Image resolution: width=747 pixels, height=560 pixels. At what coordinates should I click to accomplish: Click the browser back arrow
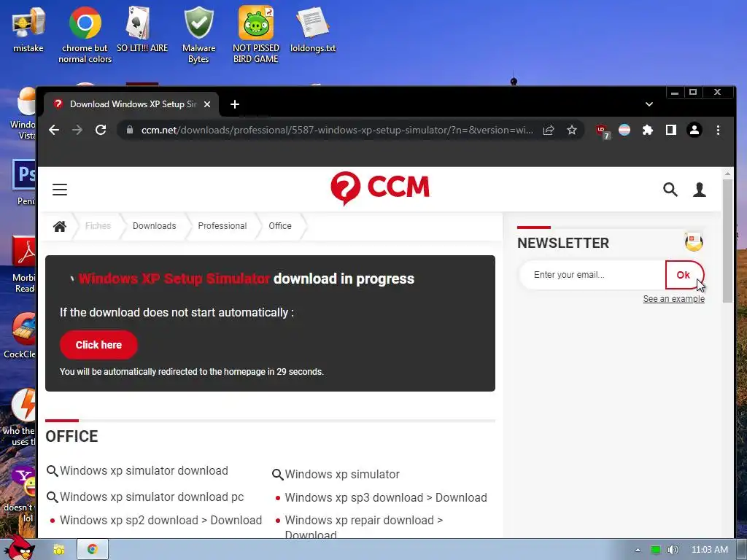54,130
